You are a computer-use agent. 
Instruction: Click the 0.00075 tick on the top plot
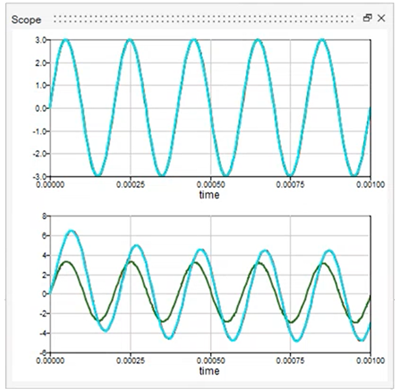(x=290, y=184)
